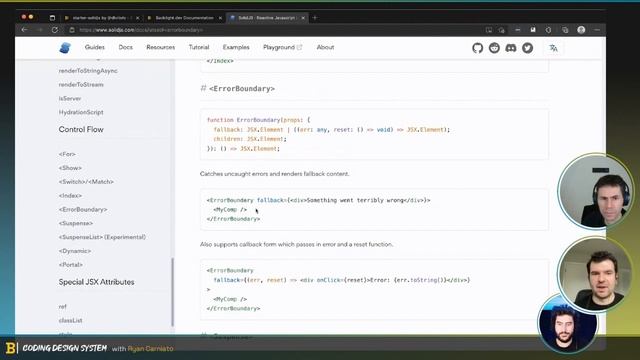Open the language translation selector

553,48
